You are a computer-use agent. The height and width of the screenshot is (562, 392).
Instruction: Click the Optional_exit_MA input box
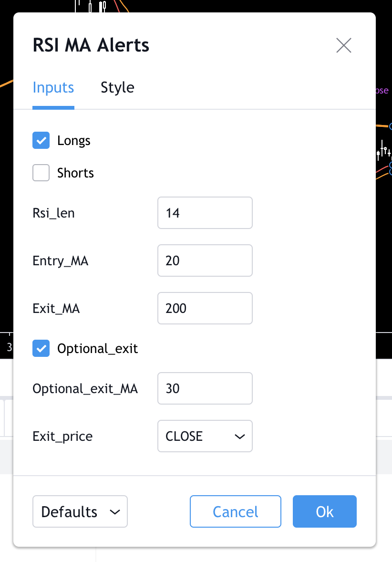click(205, 388)
